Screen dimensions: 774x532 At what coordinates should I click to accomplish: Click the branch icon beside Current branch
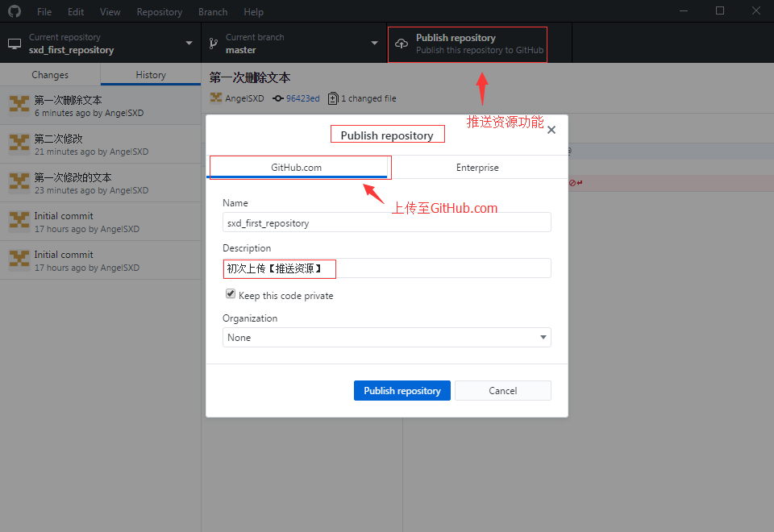(x=213, y=44)
